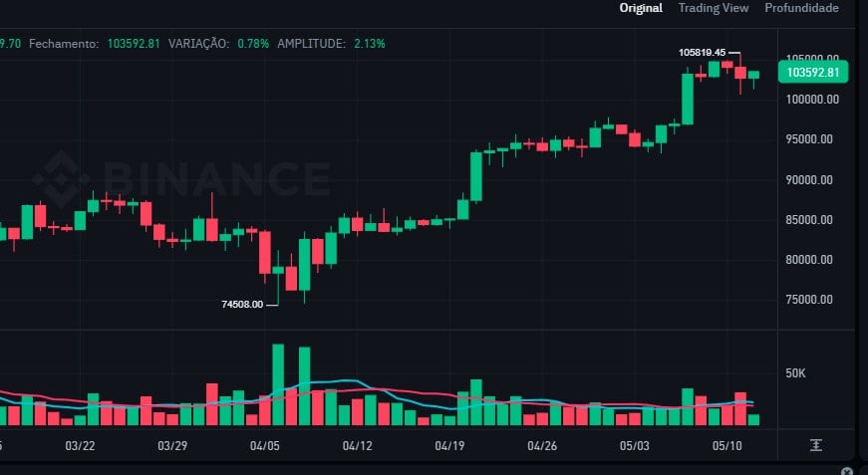868x475 pixels.
Task: Pick the 03/22 date label
Action: [80, 445]
